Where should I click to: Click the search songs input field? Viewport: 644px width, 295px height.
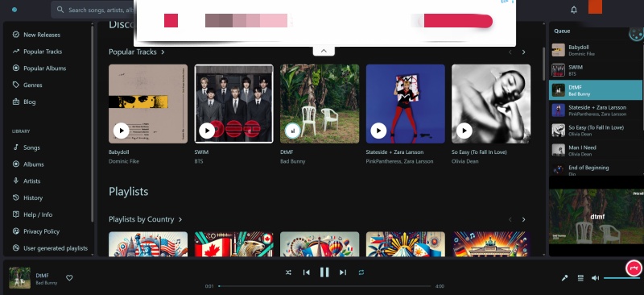tap(100, 10)
